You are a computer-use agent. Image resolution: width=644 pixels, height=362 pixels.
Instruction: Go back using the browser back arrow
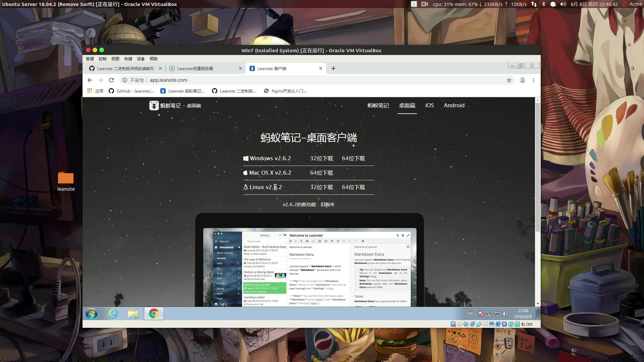[x=90, y=80]
